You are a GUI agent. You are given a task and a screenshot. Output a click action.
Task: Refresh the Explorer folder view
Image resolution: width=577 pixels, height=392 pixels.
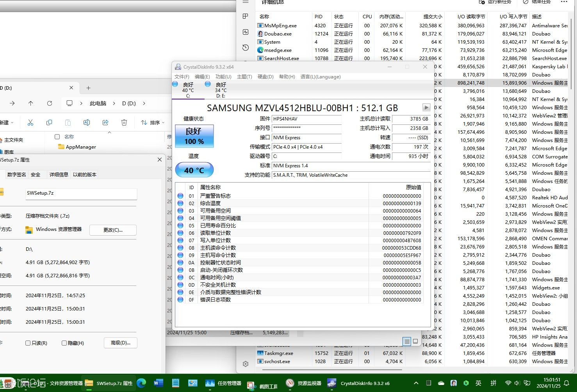(x=49, y=103)
